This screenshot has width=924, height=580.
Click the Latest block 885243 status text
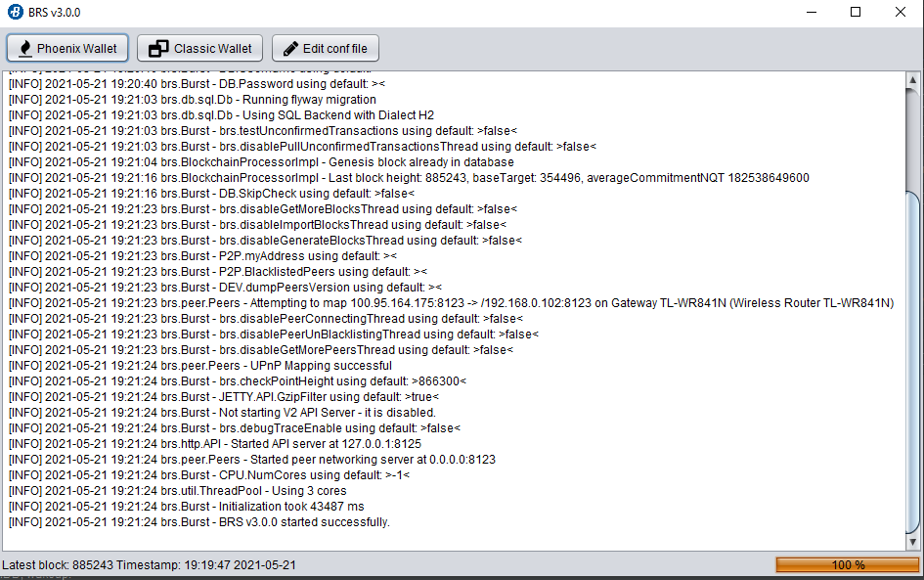click(x=149, y=564)
